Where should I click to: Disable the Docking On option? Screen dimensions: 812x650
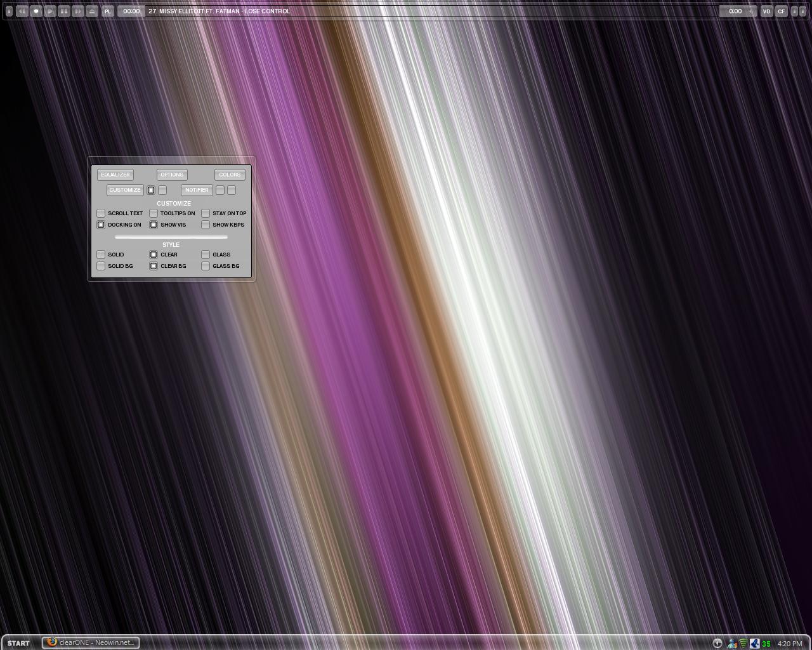point(101,225)
